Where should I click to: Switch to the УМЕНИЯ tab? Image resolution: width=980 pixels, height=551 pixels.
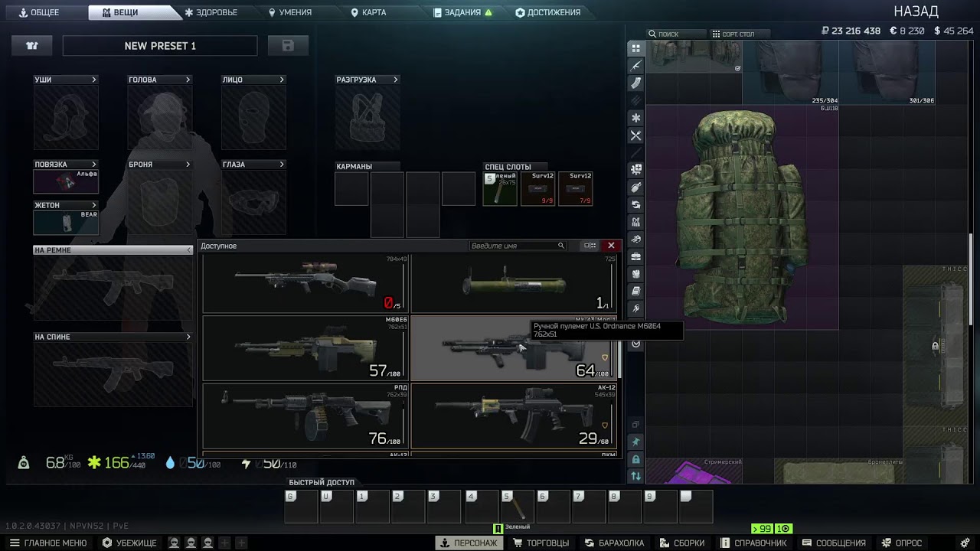tap(291, 12)
